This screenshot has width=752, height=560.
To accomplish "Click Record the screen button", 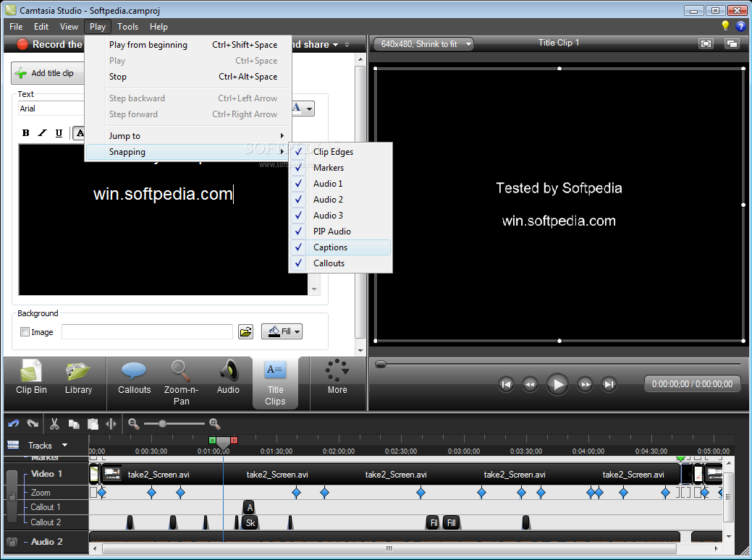I will [49, 45].
